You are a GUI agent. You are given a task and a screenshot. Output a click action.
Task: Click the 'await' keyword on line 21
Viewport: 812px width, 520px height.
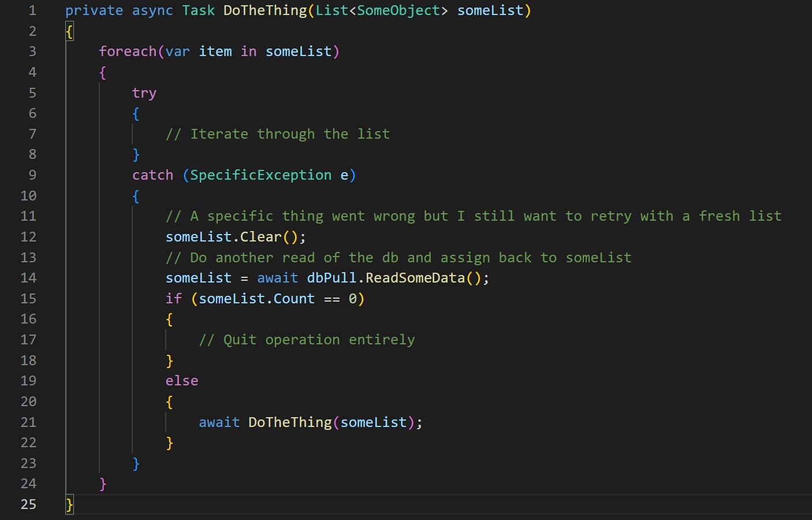(x=219, y=422)
